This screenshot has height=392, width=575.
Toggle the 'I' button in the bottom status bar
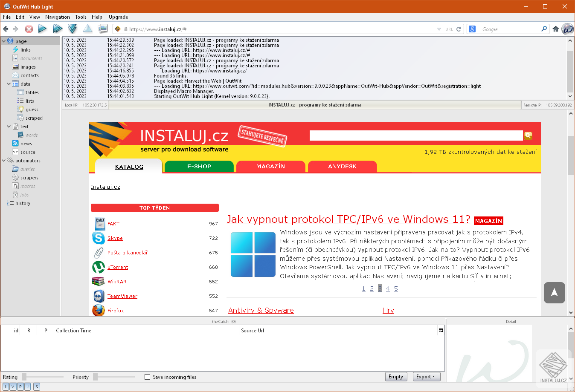(x=6, y=386)
